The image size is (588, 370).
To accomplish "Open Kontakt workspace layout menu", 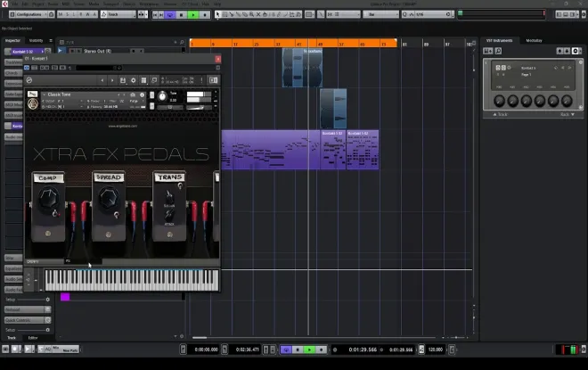I will 143,80.
